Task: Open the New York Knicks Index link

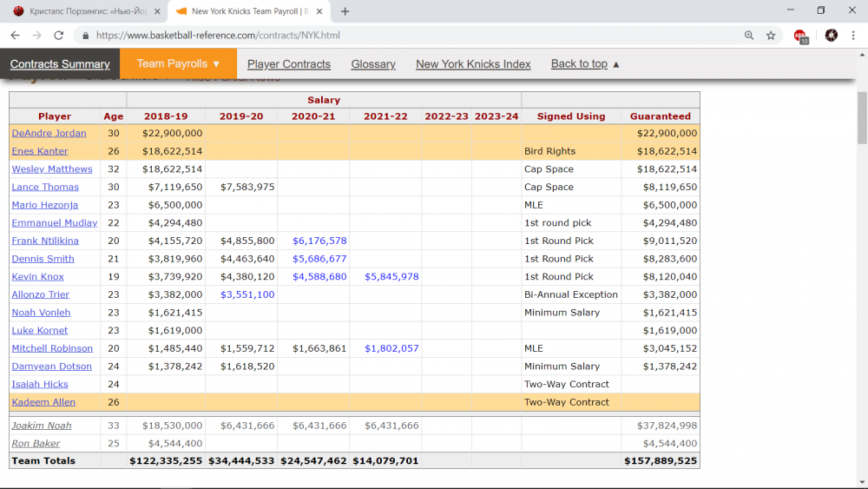Action: (473, 64)
